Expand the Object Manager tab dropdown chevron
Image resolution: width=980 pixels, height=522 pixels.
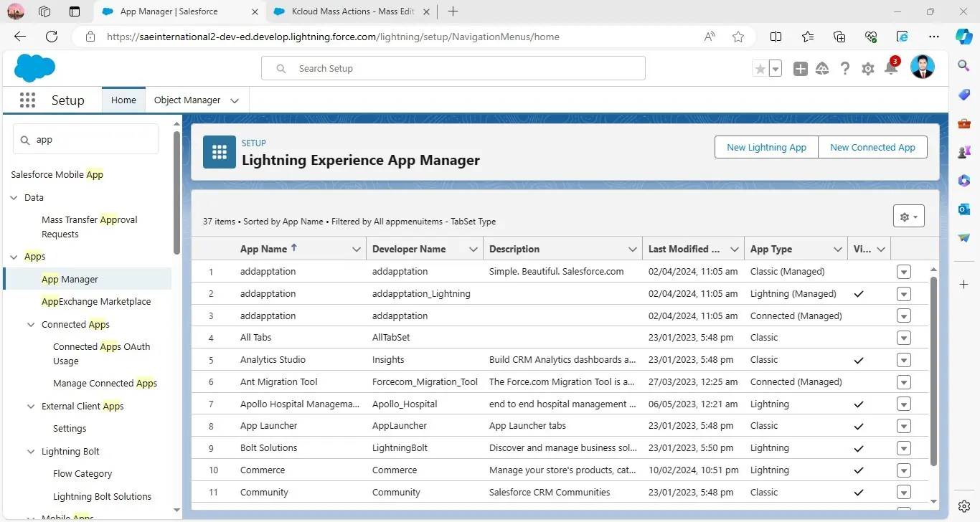(235, 100)
